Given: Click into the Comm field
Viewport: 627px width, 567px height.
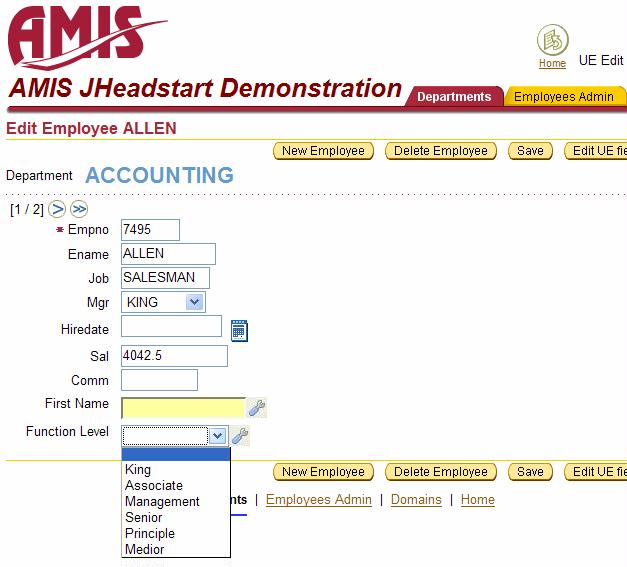Looking at the screenshot, I should coord(159,380).
